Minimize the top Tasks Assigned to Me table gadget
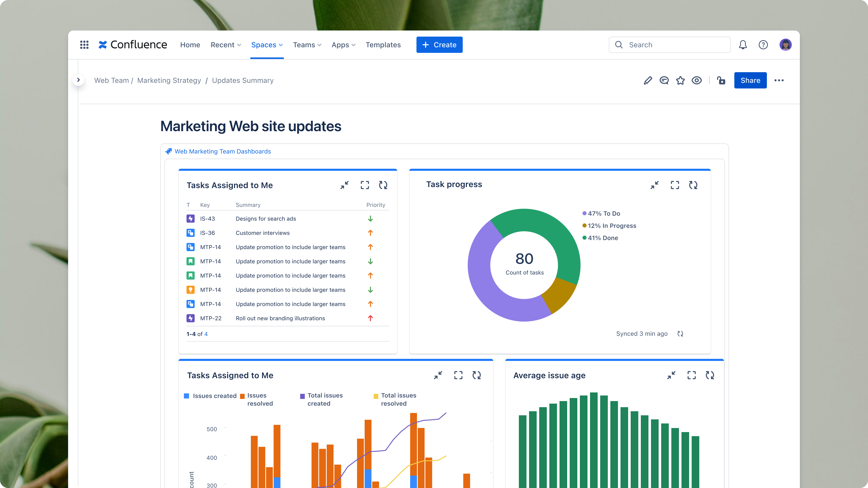The image size is (868, 488). click(x=344, y=185)
